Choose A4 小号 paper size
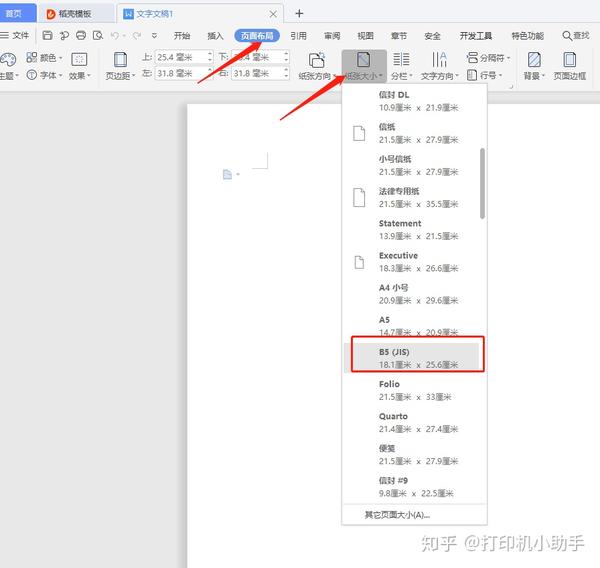The image size is (600, 568). coord(412,294)
